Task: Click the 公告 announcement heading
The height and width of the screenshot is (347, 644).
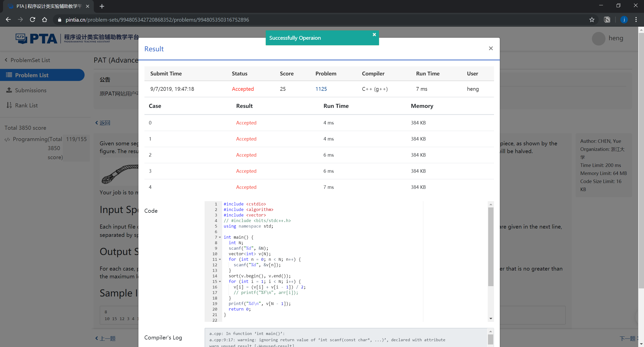Action: 105,80
